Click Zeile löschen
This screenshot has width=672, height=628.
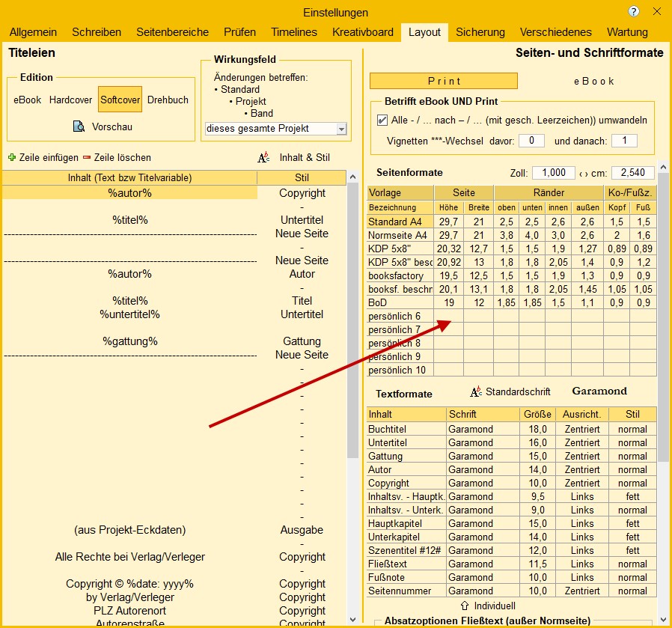click(x=117, y=157)
